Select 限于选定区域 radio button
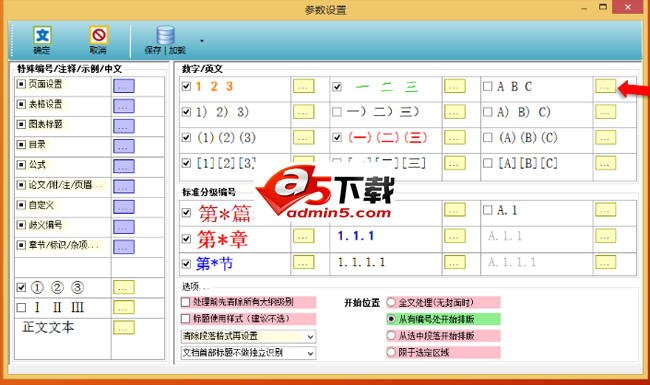The width and height of the screenshot is (650, 385). coord(391,352)
